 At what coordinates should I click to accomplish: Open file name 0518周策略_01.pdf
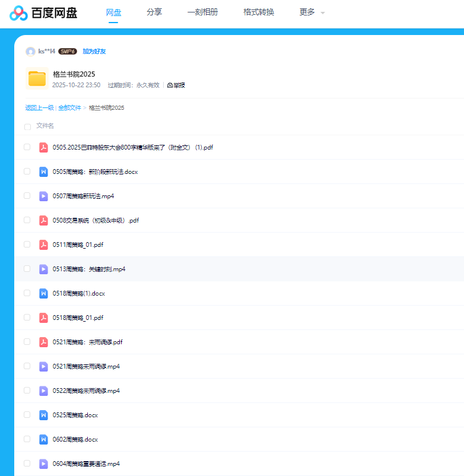(78, 318)
